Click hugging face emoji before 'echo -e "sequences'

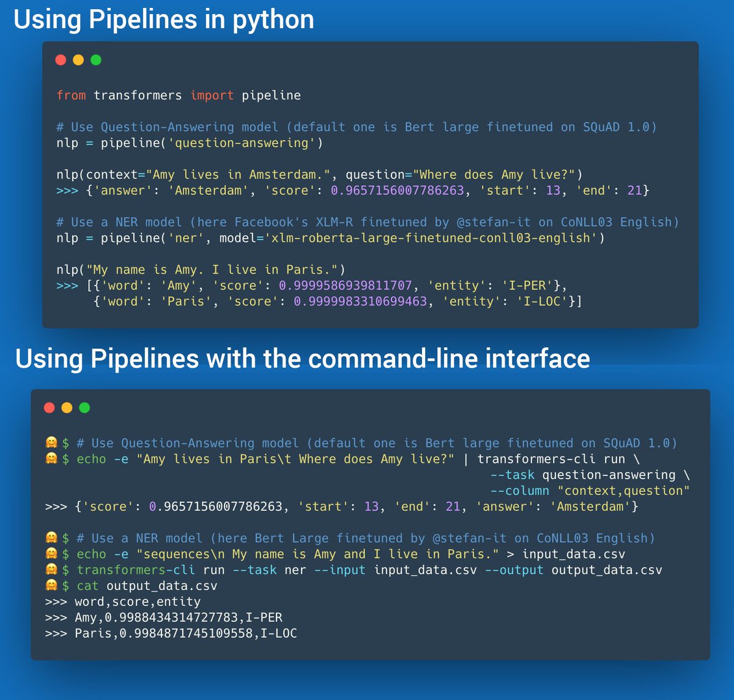tap(51, 554)
